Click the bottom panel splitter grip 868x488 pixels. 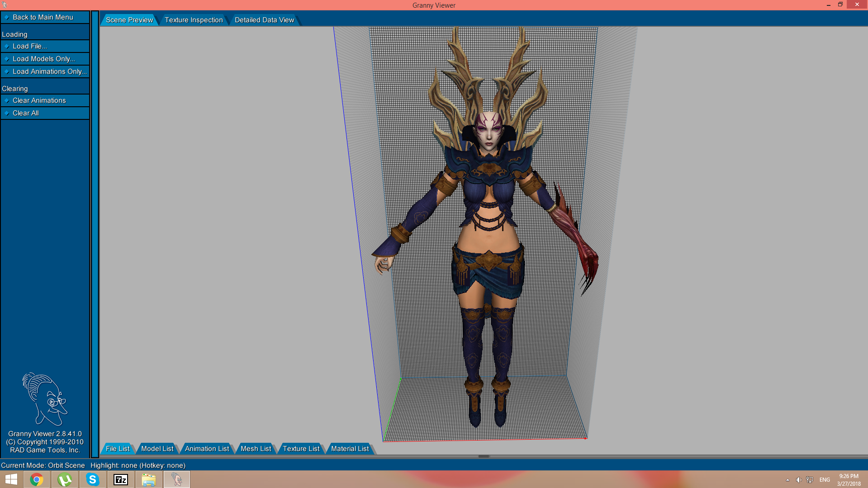(x=484, y=456)
